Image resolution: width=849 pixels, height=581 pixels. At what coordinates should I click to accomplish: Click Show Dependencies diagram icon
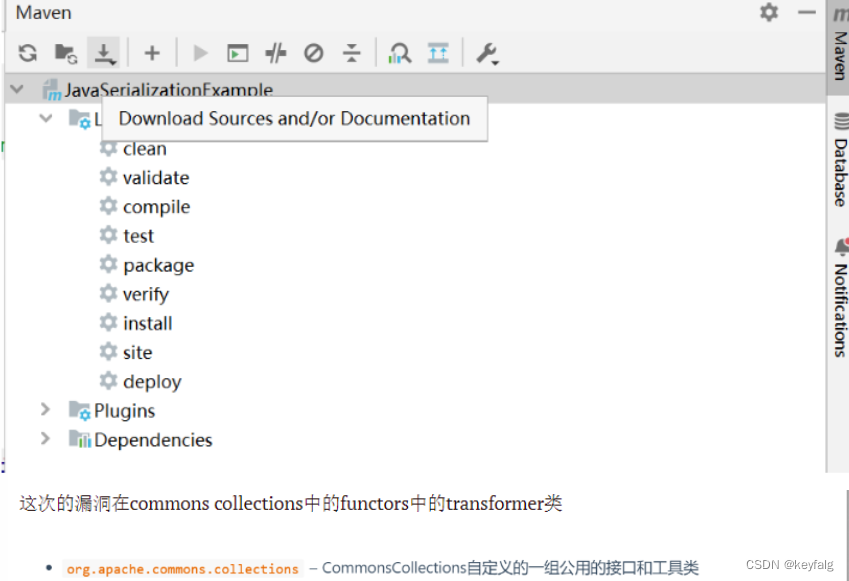click(x=400, y=53)
